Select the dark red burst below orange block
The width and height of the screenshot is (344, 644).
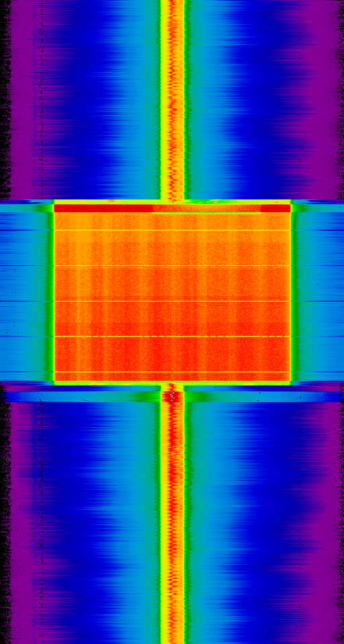coord(172,396)
